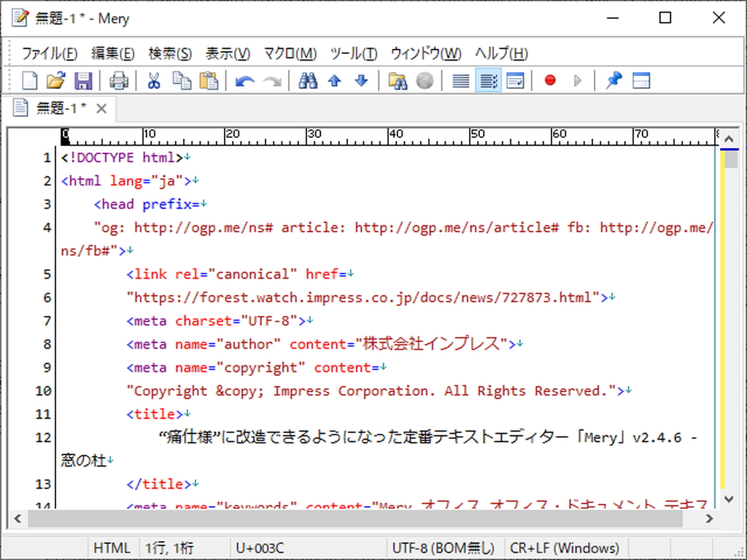Image resolution: width=747 pixels, height=560 pixels.
Task: Click the gray globe icon in toolbar
Action: (425, 80)
